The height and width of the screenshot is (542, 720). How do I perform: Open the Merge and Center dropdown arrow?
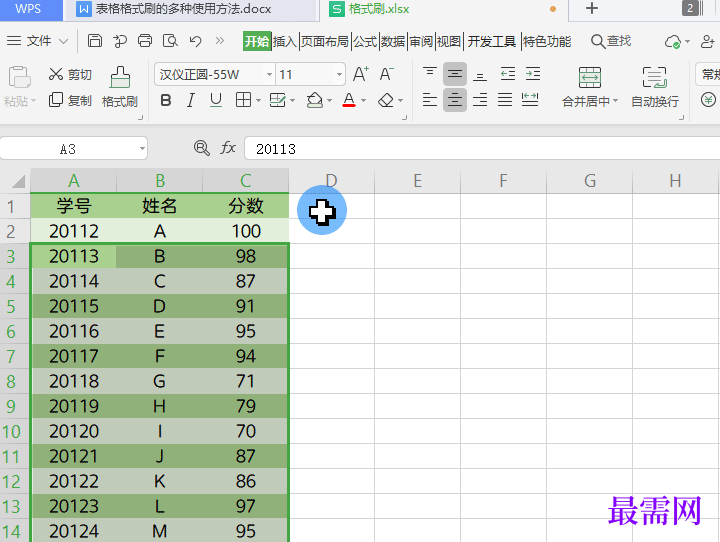(615, 101)
